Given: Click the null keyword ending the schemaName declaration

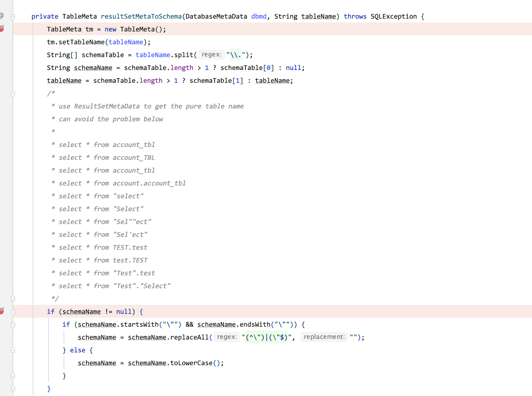Looking at the screenshot, I should point(294,68).
